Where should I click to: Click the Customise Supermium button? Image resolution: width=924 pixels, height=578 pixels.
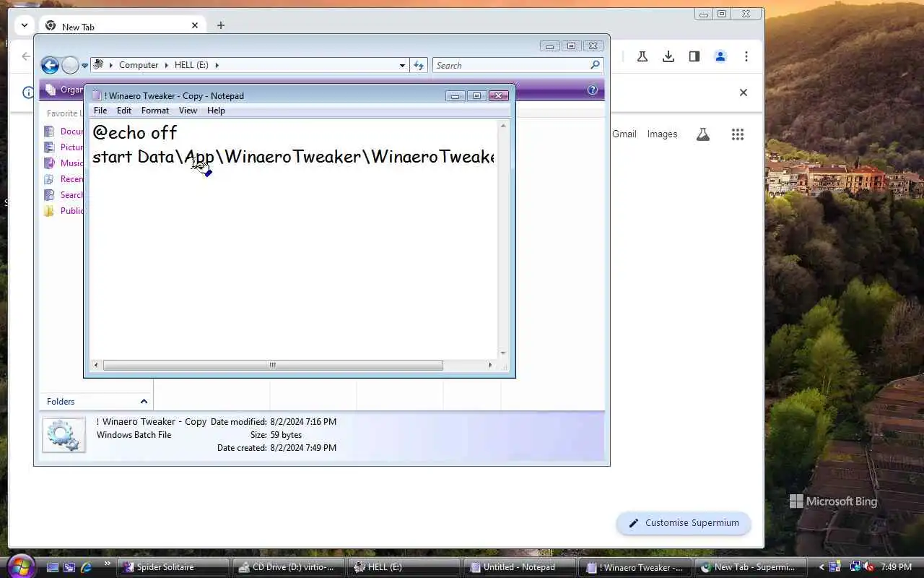(x=684, y=523)
